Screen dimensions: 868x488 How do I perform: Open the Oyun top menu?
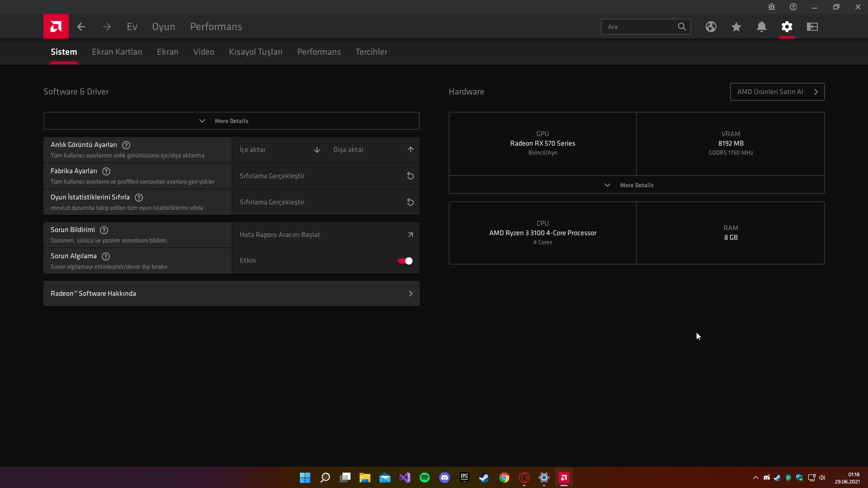(164, 27)
